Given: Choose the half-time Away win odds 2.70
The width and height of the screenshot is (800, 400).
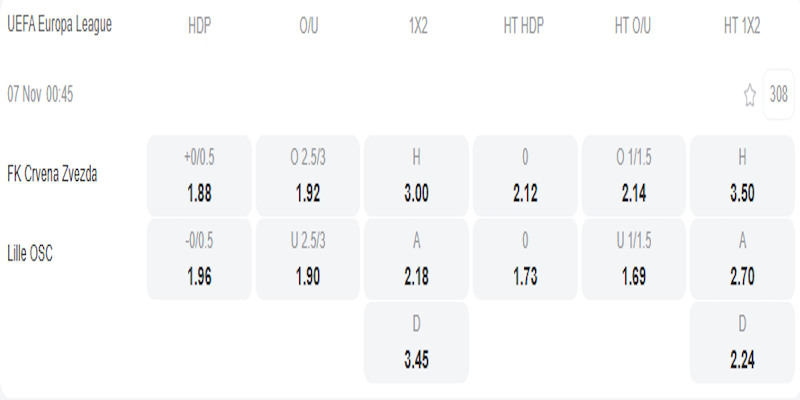Looking at the screenshot, I should (x=742, y=258).
